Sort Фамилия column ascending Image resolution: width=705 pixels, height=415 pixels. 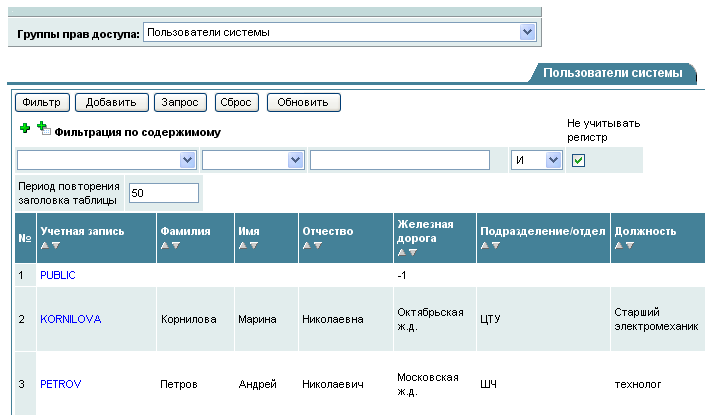coord(165,245)
